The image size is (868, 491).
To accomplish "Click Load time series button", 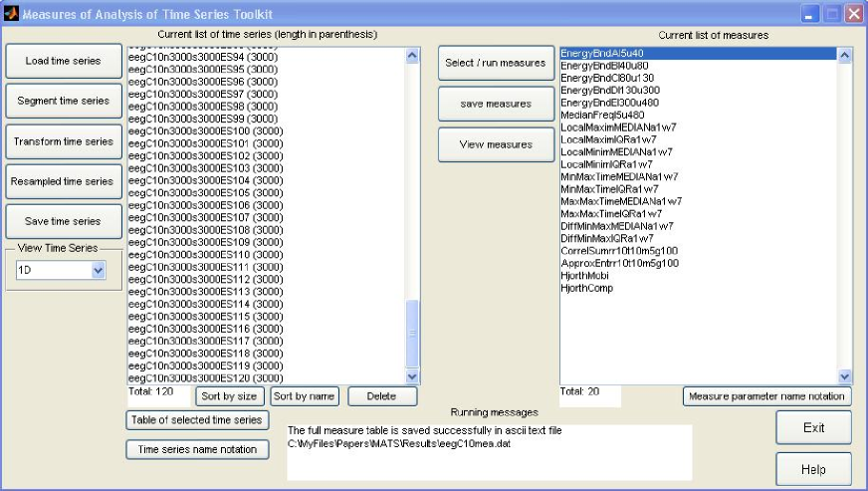I will coord(63,61).
